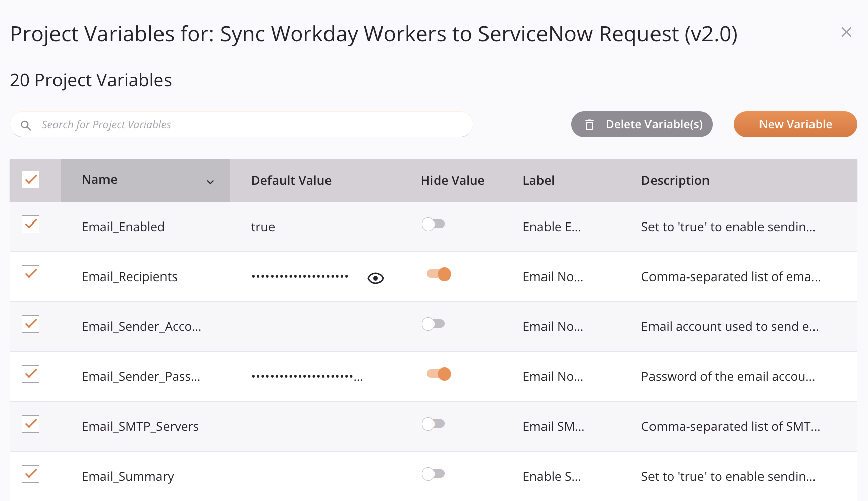Reveal the hidden Email_Recipients value with eye icon

(375, 278)
